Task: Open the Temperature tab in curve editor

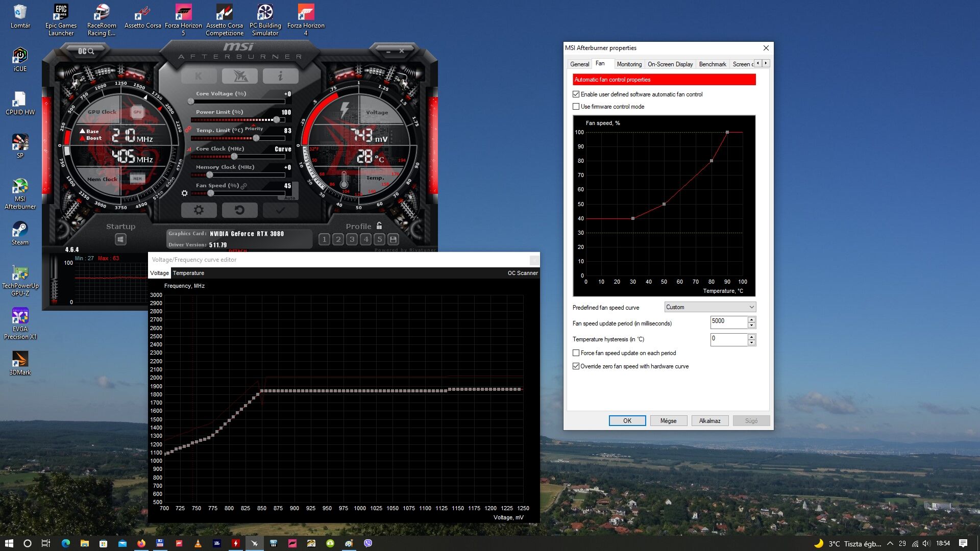Action: 188,273
